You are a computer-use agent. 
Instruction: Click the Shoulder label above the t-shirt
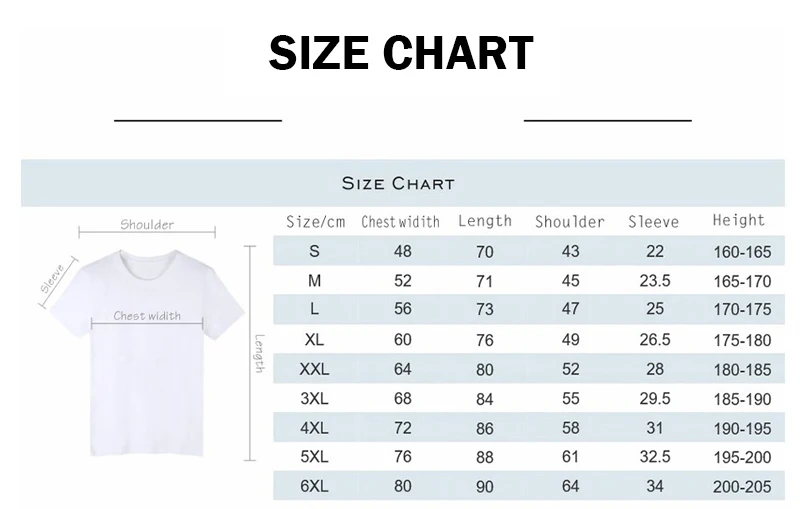tap(147, 225)
